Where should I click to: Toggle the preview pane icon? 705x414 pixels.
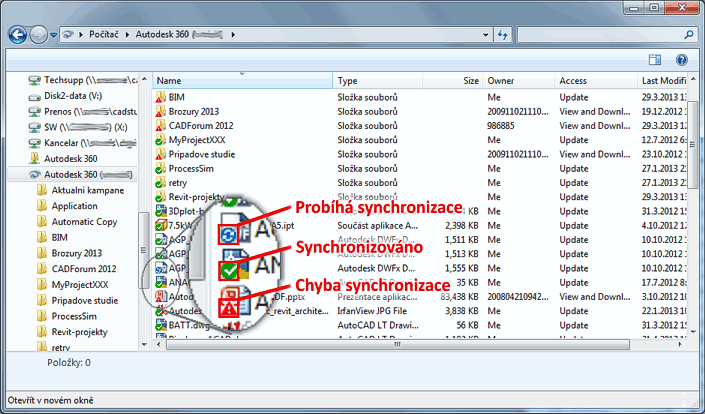pyautogui.click(x=655, y=60)
